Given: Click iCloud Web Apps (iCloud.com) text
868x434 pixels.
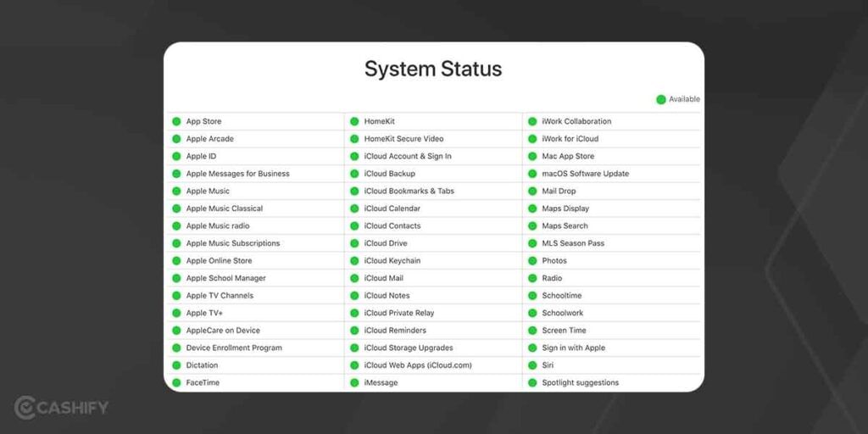Looking at the screenshot, I should coord(418,365).
